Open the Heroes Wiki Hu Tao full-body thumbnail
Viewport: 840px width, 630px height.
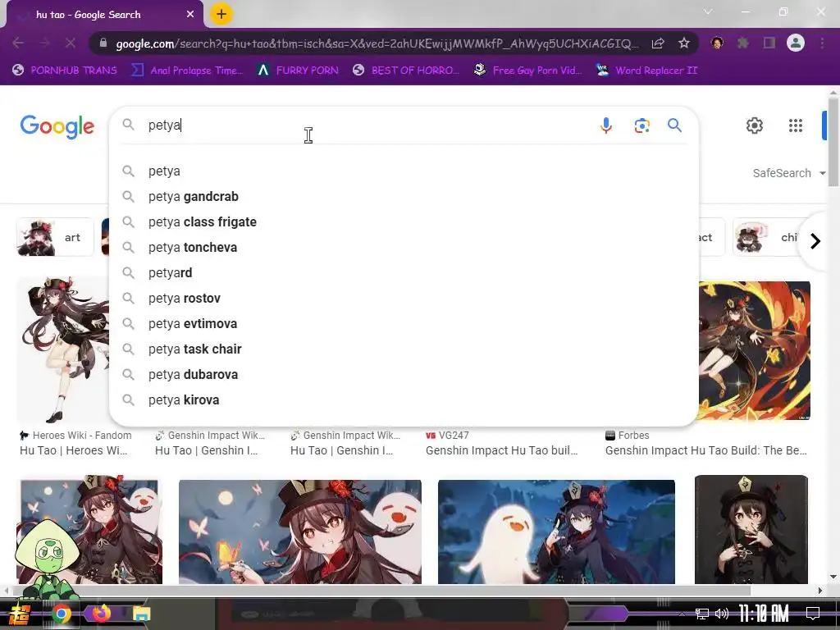point(63,349)
